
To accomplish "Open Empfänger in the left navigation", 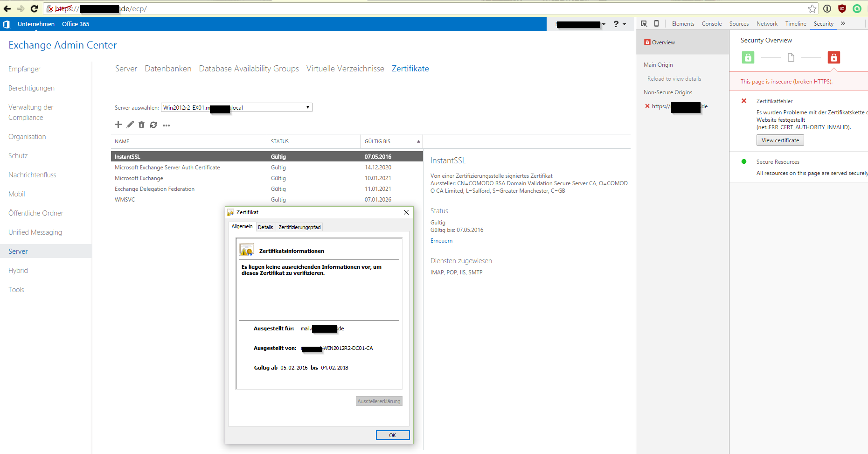I will pos(24,69).
